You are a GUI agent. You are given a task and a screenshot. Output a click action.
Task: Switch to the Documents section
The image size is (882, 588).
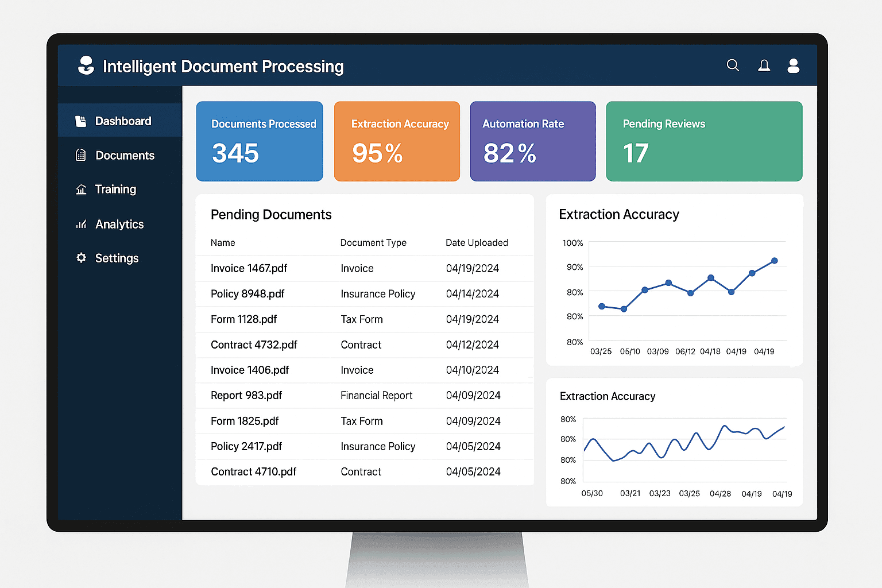point(124,155)
